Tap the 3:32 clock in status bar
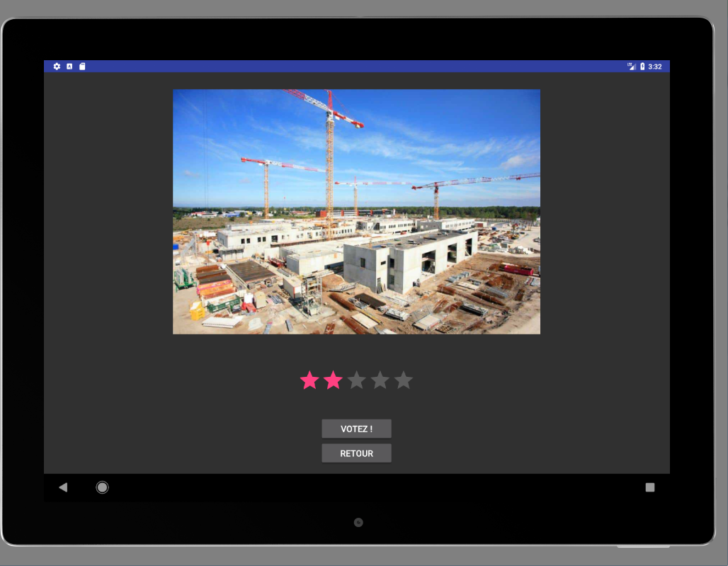The height and width of the screenshot is (566, 728). pyautogui.click(x=655, y=67)
